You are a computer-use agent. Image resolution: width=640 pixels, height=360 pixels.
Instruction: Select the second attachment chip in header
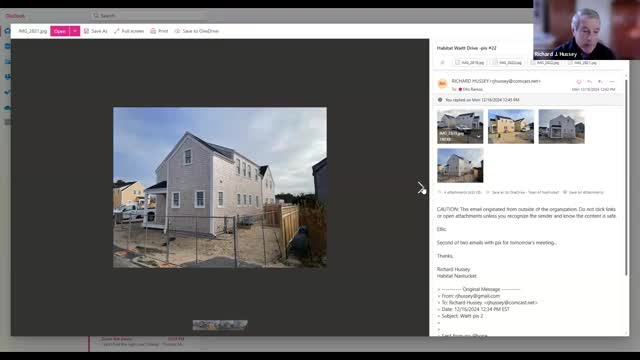(507, 62)
